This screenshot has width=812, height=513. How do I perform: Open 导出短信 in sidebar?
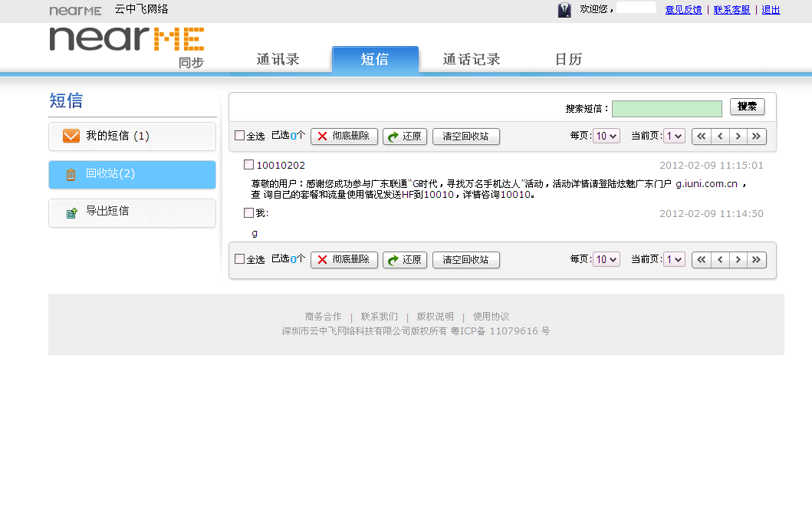point(132,212)
